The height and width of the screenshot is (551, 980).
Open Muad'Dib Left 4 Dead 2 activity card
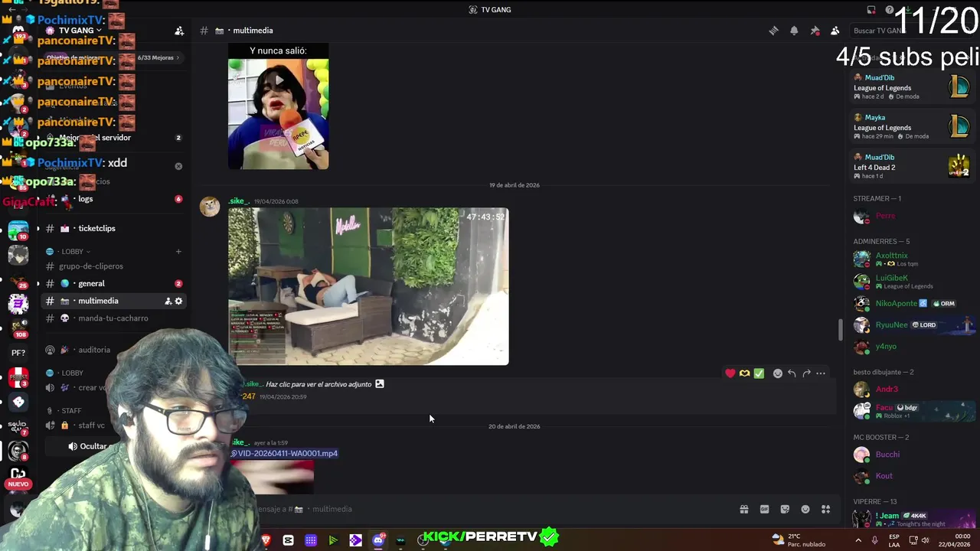[911, 166]
